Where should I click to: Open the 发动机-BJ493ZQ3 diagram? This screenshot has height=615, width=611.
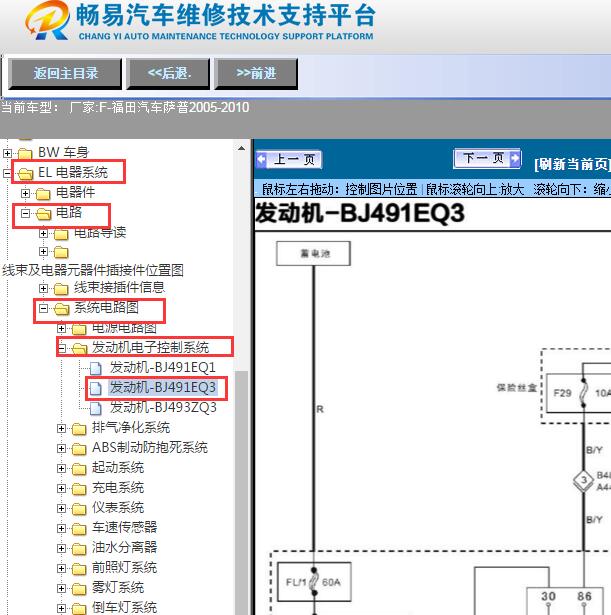tap(163, 408)
